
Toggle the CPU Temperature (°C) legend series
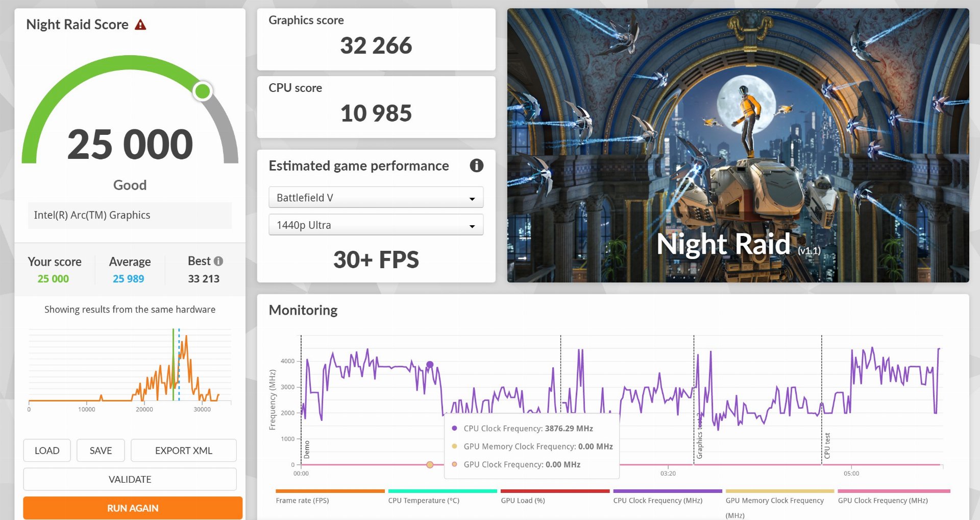(442, 497)
